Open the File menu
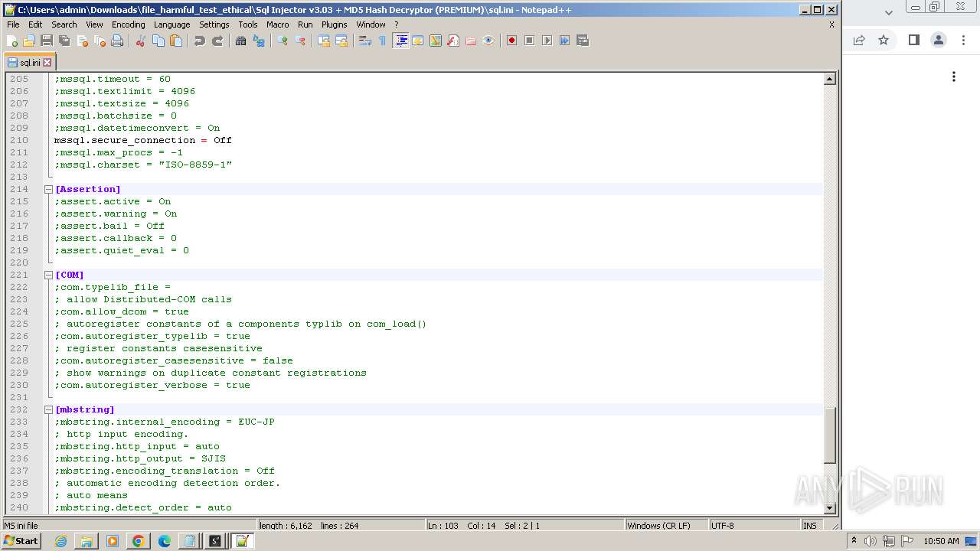980x551 pixels. point(13,24)
